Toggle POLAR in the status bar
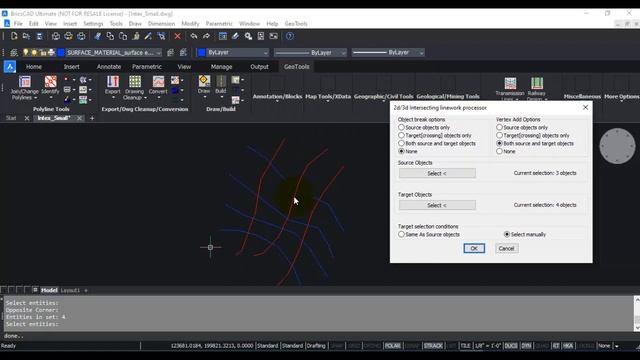640x360 pixels. point(393,346)
